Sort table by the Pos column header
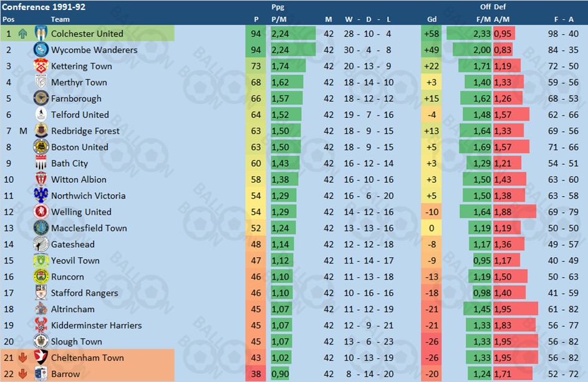The image size is (588, 382). point(8,19)
